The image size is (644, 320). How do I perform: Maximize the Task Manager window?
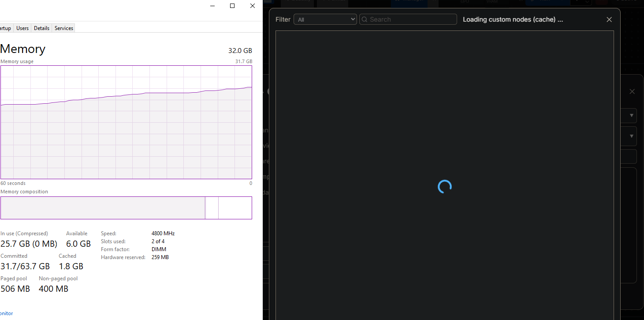point(232,6)
